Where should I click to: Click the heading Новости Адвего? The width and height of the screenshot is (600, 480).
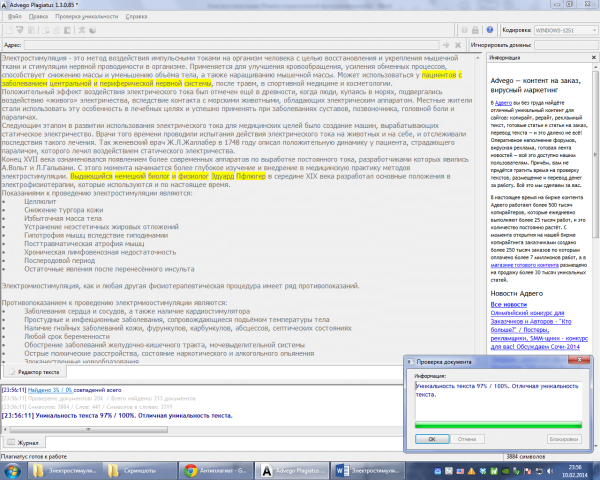[x=517, y=294]
